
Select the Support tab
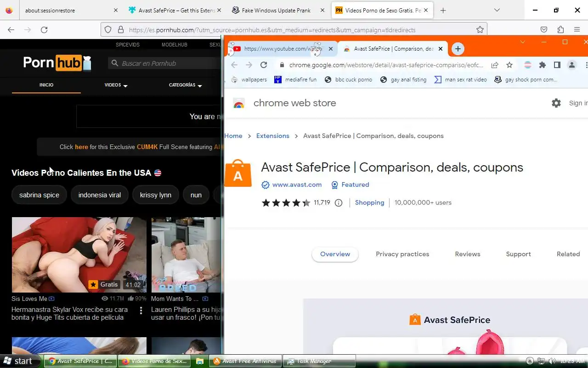(518, 254)
